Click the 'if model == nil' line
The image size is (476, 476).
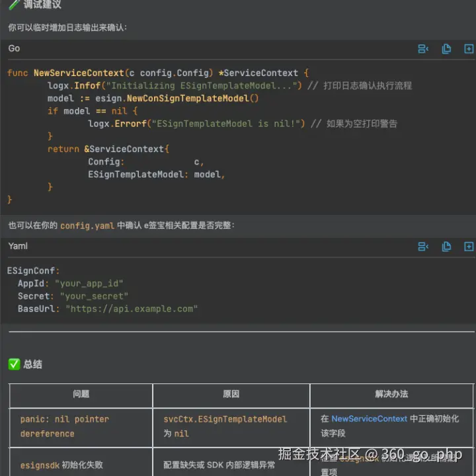click(93, 111)
